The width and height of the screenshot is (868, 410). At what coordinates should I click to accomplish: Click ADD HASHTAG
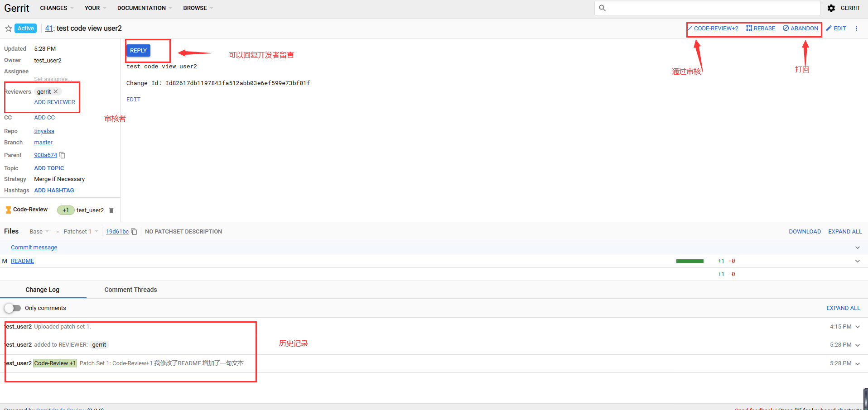click(54, 191)
